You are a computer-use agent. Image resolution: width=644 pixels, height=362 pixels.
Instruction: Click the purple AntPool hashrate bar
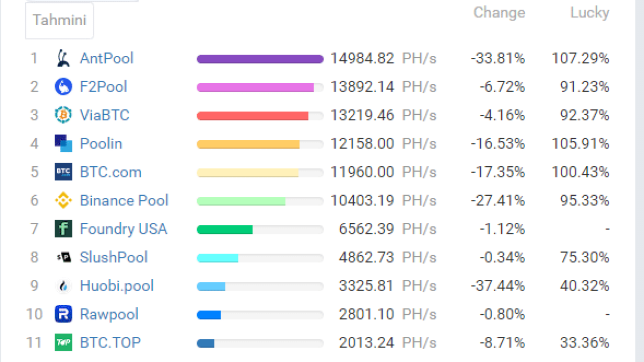pyautogui.click(x=260, y=58)
